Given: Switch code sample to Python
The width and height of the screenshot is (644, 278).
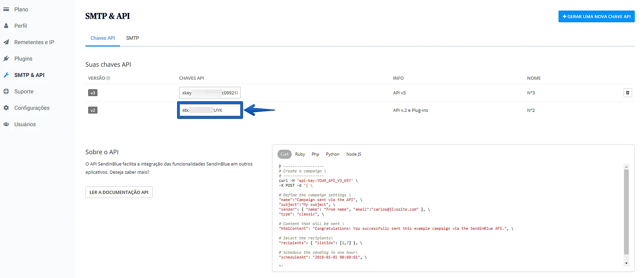Looking at the screenshot, I should (333, 154).
